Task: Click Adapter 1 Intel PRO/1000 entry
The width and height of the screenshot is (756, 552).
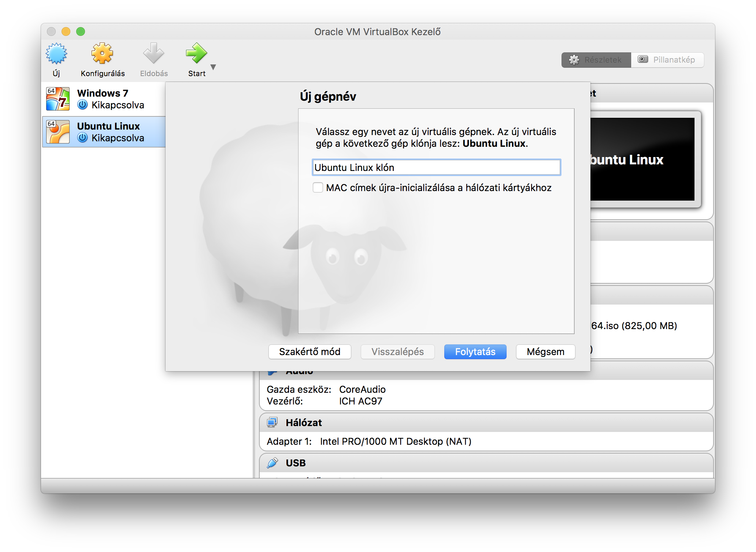Action: pyautogui.click(x=369, y=441)
